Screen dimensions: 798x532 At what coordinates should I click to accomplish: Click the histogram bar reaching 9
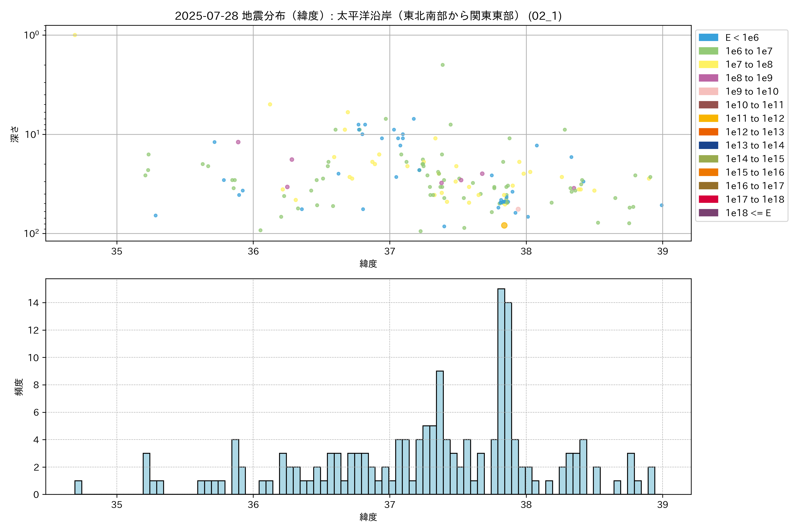(440, 433)
